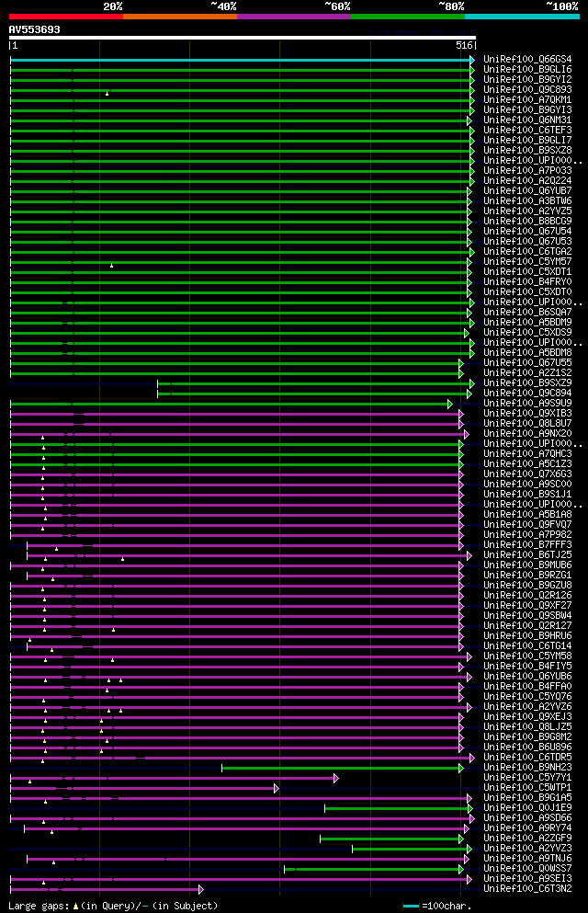Click the UniRef100_B6TJ25 subject name
The height and width of the screenshot is (913, 588).
pos(527,555)
